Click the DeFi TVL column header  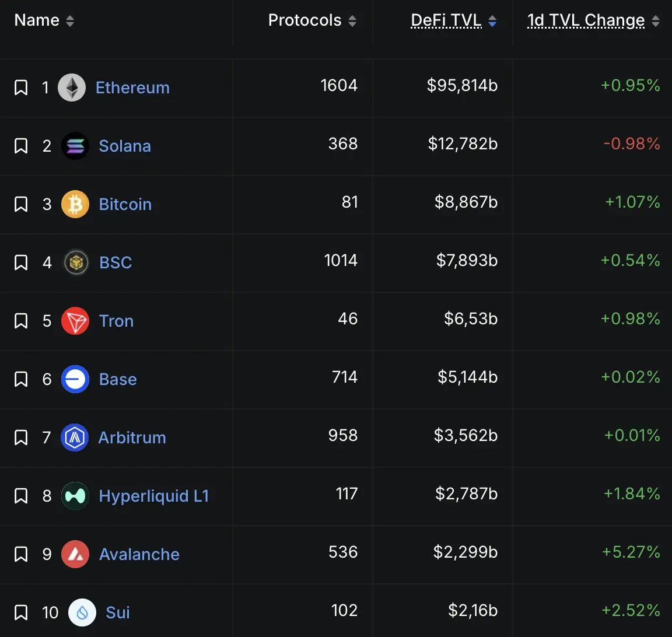[x=446, y=20]
